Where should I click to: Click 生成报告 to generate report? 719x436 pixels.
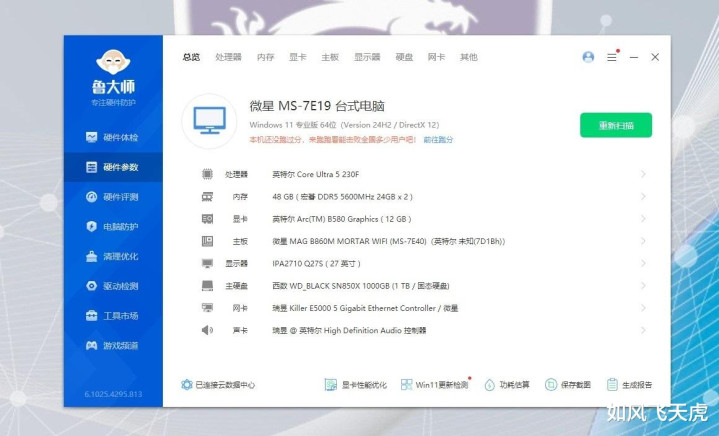coord(629,385)
